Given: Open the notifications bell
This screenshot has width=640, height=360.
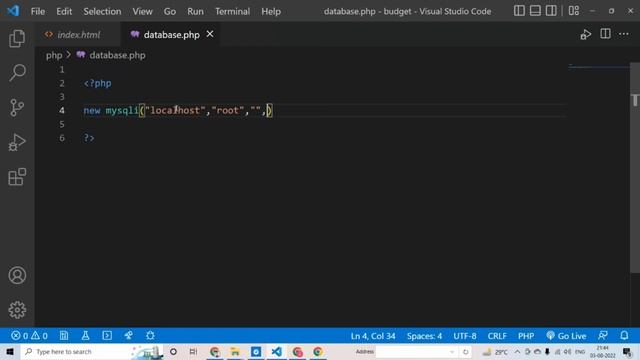Looking at the screenshot, I should (624, 336).
